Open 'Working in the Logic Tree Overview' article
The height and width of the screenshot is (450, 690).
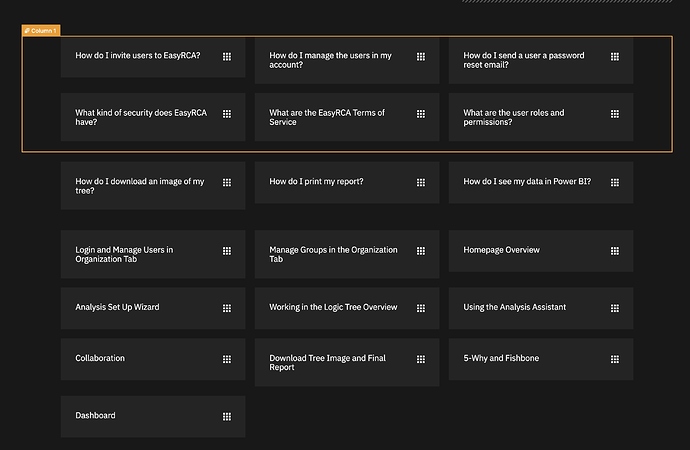[x=333, y=307]
